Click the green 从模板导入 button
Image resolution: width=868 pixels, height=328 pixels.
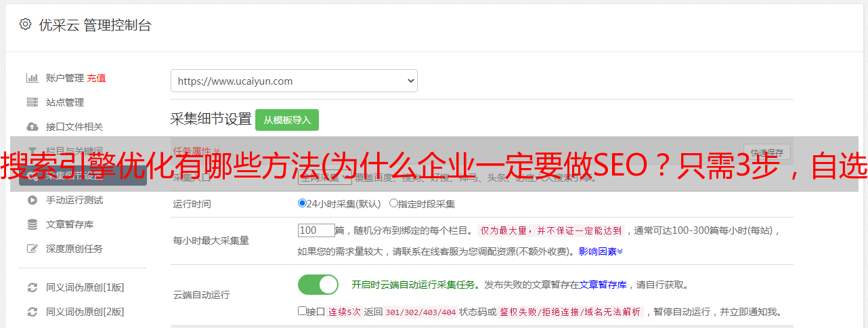click(287, 120)
